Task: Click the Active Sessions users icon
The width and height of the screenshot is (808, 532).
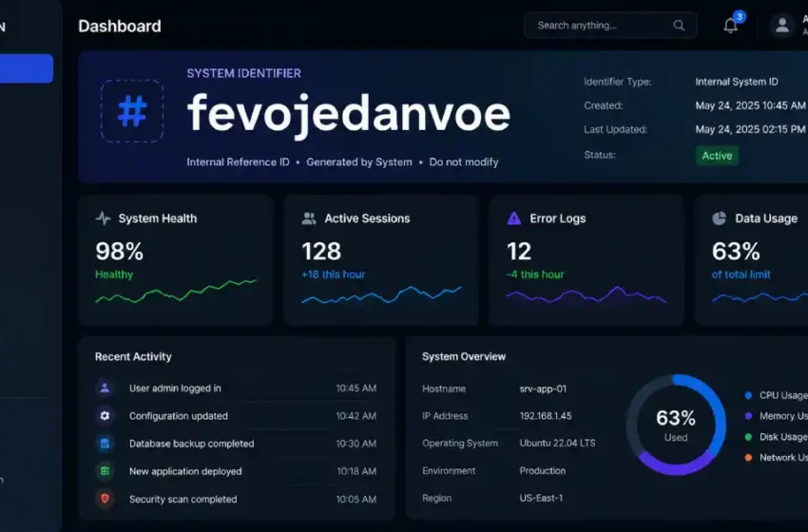Action: (x=309, y=218)
